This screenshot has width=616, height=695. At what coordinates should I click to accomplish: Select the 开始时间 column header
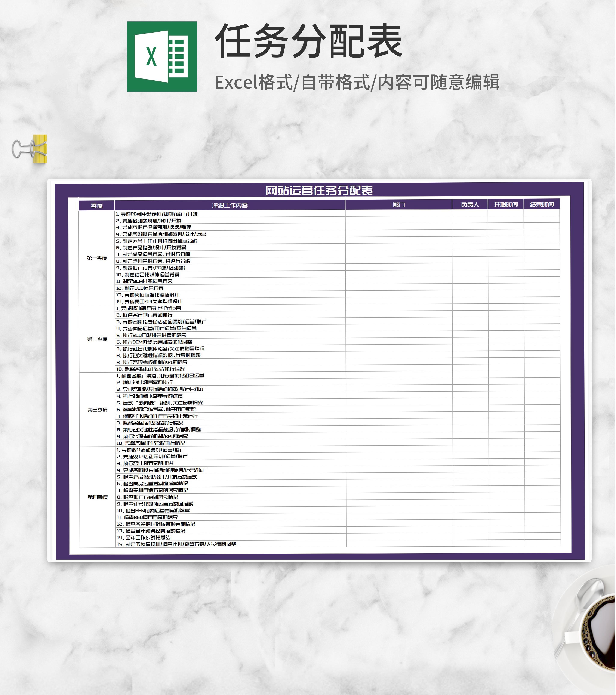click(506, 204)
